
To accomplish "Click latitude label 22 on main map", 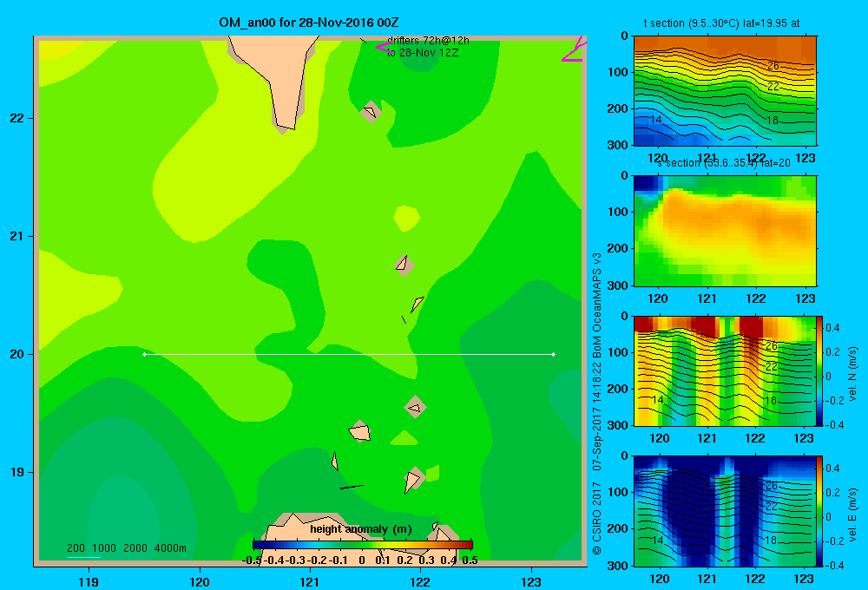I will tap(17, 118).
